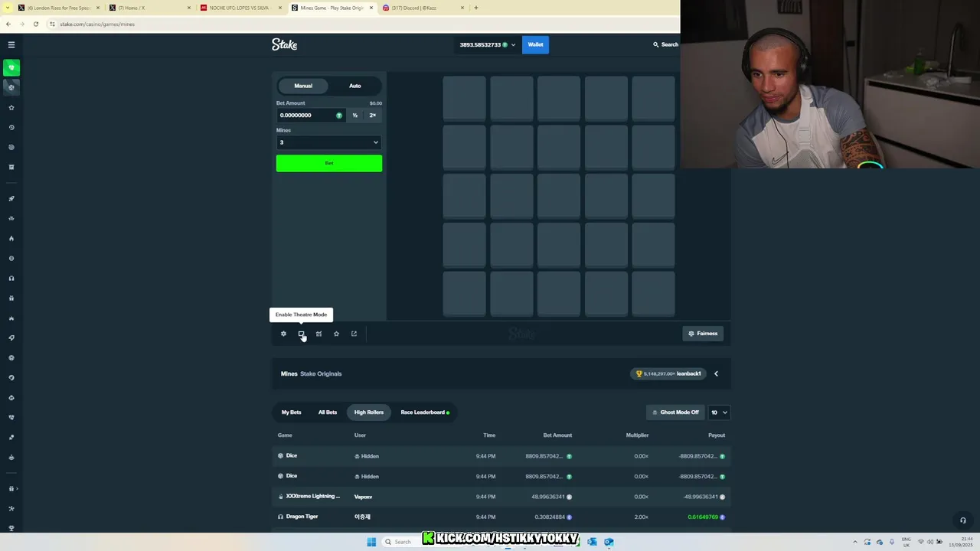The width and height of the screenshot is (980, 551).
Task: Click the Stake logo in the header
Action: 284,44
